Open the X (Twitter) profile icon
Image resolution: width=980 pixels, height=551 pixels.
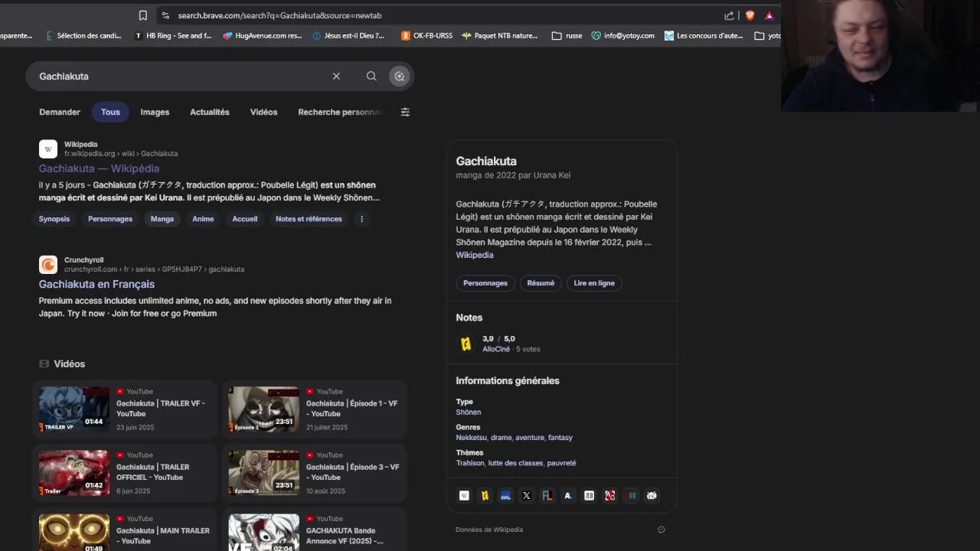pos(526,496)
